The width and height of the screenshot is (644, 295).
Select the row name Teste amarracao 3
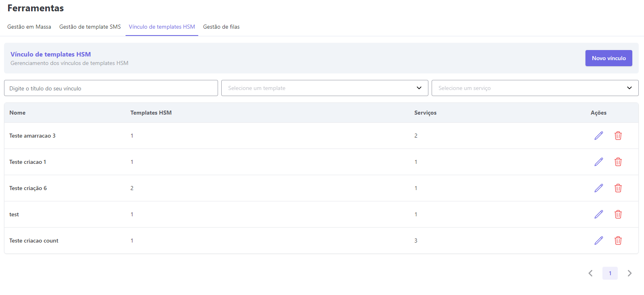pos(32,136)
